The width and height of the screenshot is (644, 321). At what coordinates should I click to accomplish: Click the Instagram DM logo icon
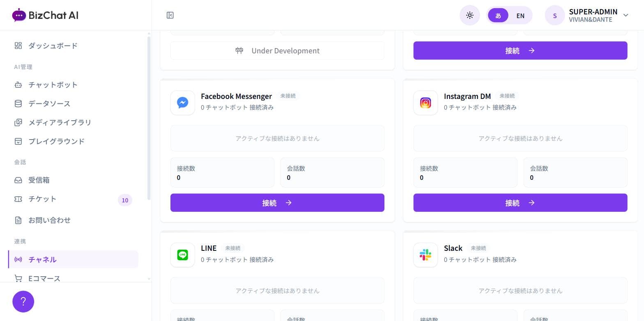pyautogui.click(x=426, y=103)
